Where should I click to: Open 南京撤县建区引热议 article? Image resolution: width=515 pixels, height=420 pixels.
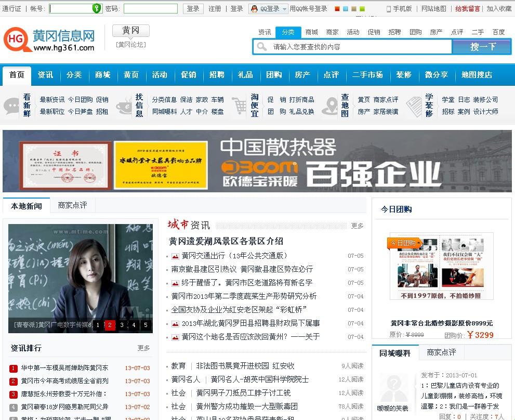click(242, 269)
